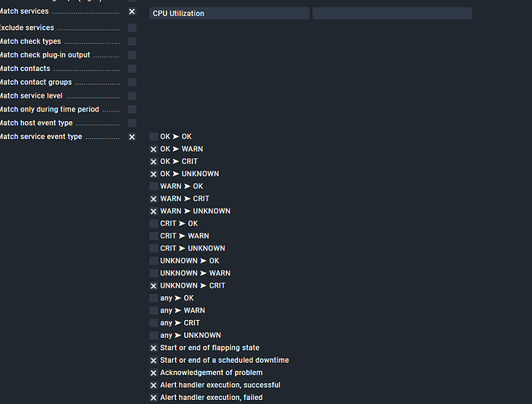Enable the Match check types option
Screen dimensions: 532x404
click(132, 41)
